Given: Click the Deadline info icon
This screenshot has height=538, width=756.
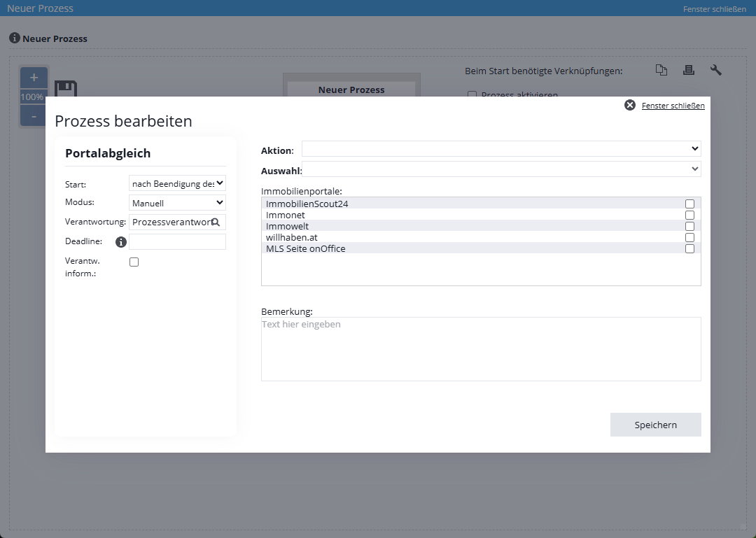Looking at the screenshot, I should point(120,242).
